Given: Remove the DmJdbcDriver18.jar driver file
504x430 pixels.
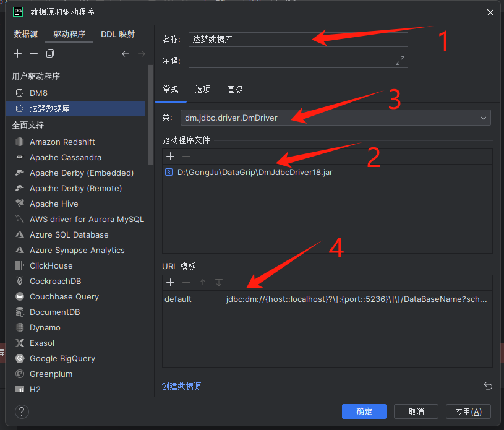Looking at the screenshot, I should [x=186, y=157].
